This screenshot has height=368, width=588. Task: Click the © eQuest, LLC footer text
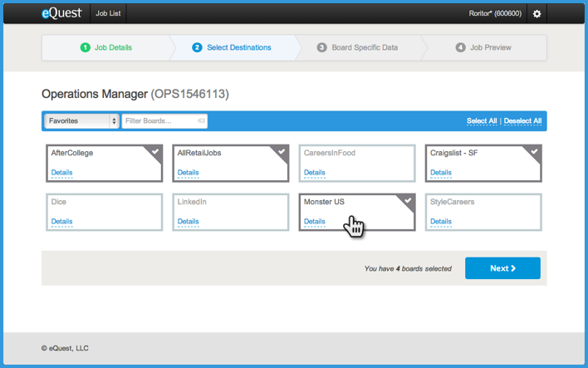65,348
